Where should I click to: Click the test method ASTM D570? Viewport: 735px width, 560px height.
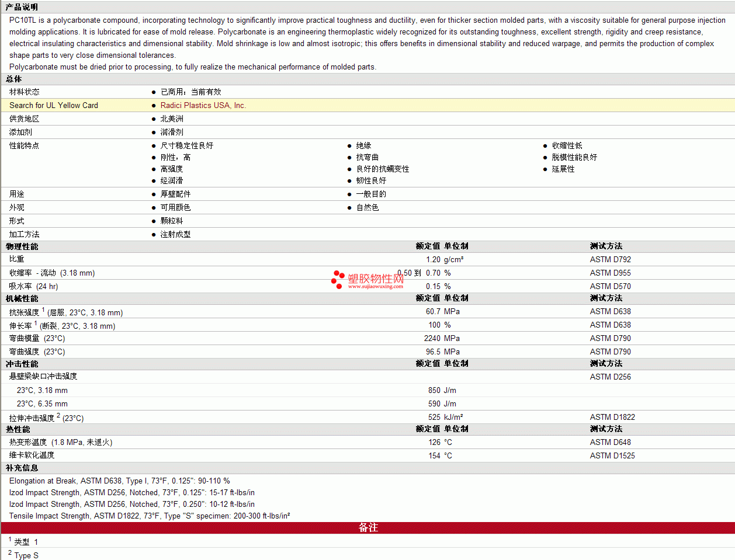[x=611, y=286]
